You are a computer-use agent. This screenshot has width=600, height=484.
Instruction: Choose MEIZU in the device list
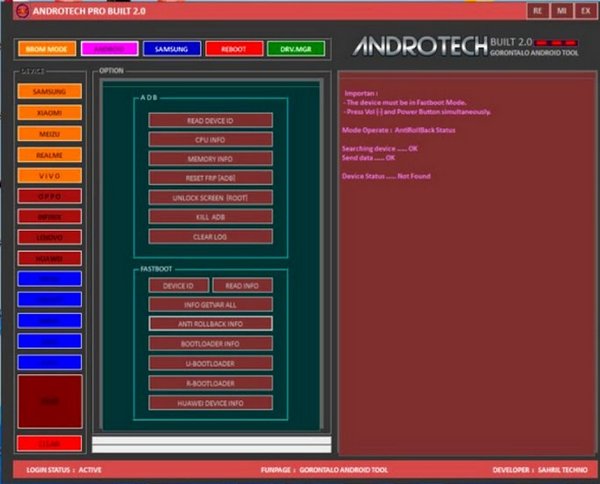[x=49, y=134]
